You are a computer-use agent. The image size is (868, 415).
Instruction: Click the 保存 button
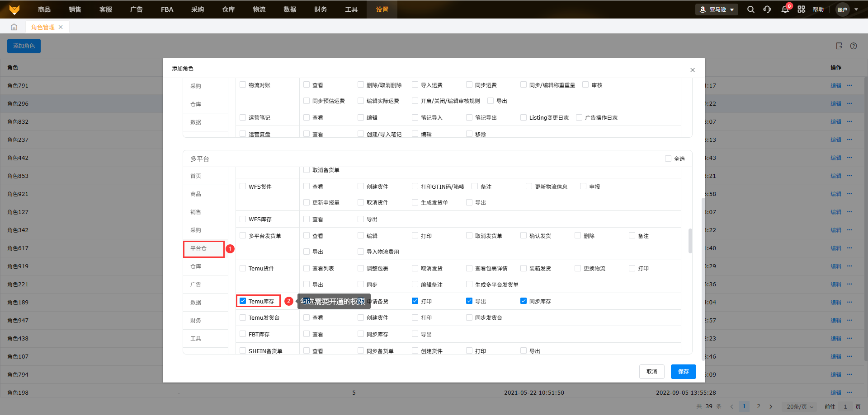tap(683, 372)
